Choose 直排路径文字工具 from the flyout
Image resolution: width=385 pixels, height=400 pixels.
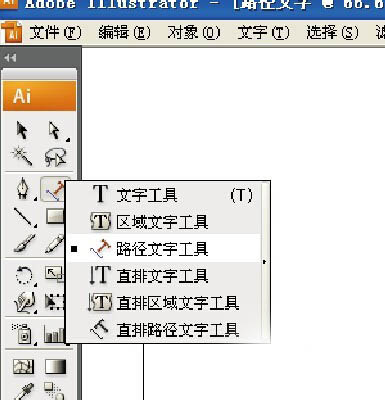(164, 330)
